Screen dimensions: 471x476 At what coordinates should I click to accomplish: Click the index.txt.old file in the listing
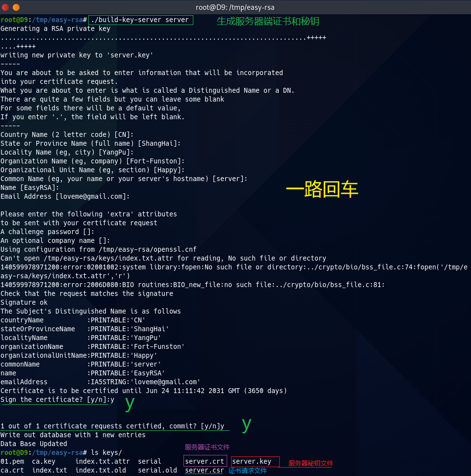pyautogui.click(x=100, y=471)
